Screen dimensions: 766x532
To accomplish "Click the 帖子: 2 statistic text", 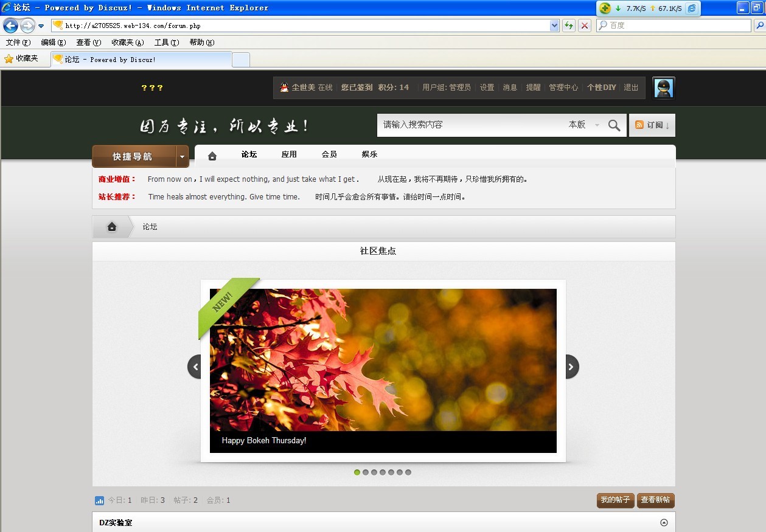I will (186, 500).
